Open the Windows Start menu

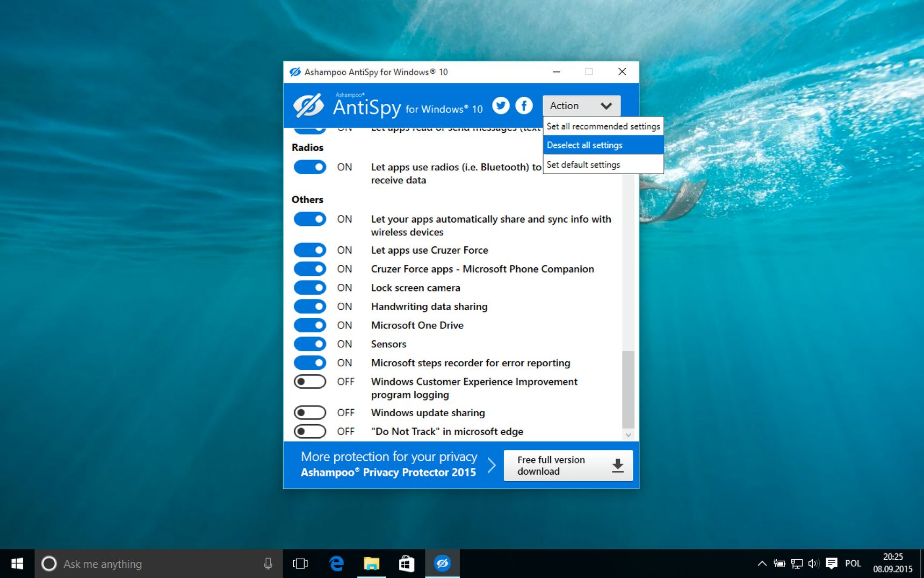click(x=17, y=563)
